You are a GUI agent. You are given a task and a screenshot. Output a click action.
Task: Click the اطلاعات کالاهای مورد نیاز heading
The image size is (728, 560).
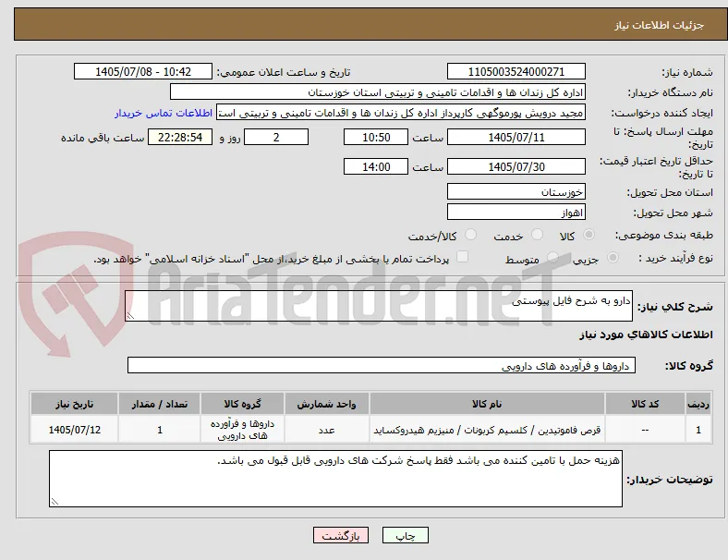[647, 335]
